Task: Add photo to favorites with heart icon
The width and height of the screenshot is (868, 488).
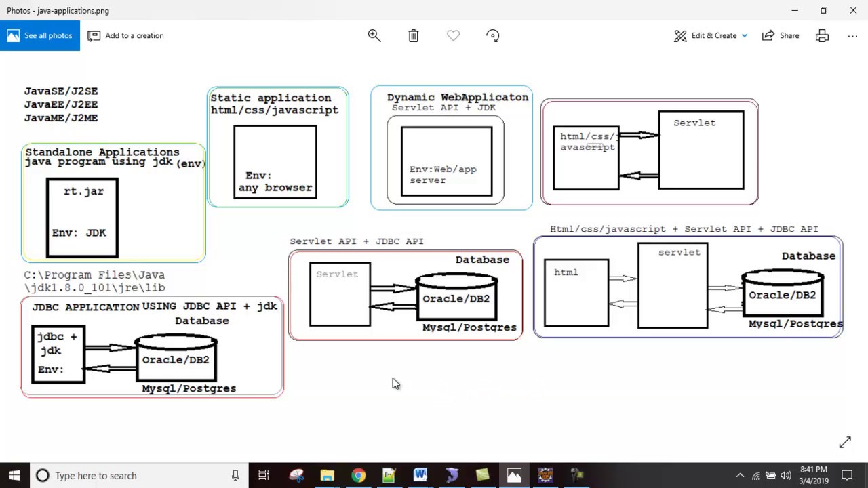Action: coord(453,35)
